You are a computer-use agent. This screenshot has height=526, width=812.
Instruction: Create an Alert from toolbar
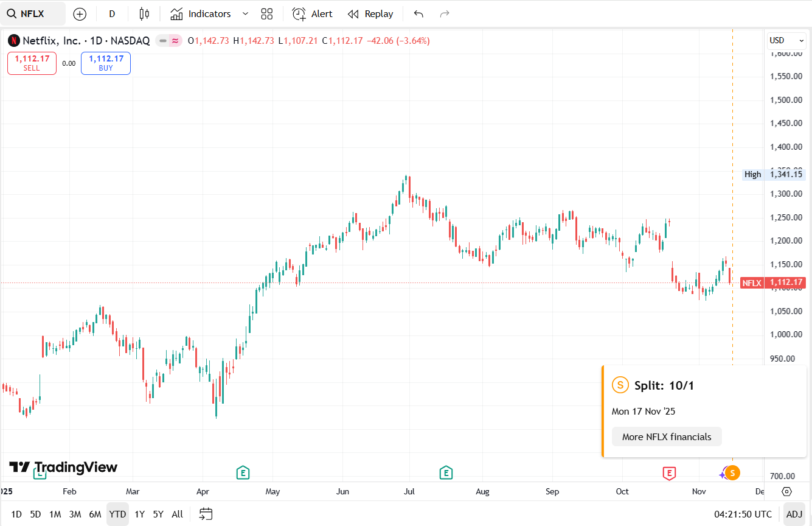coord(313,14)
